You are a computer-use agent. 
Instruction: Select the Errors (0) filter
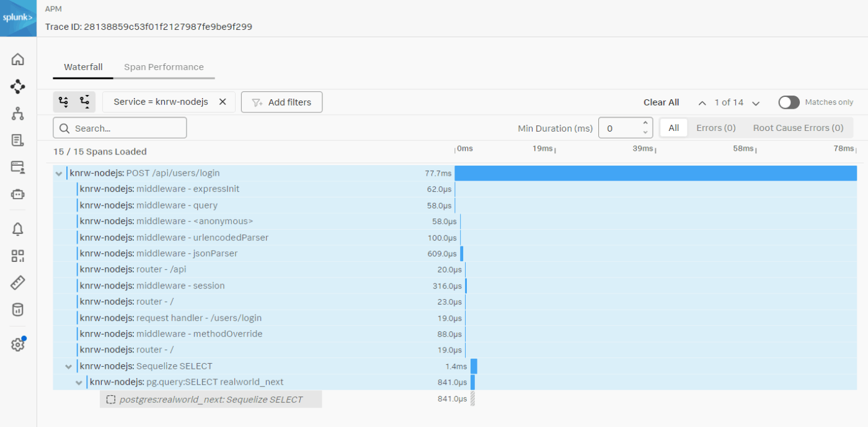click(x=715, y=128)
